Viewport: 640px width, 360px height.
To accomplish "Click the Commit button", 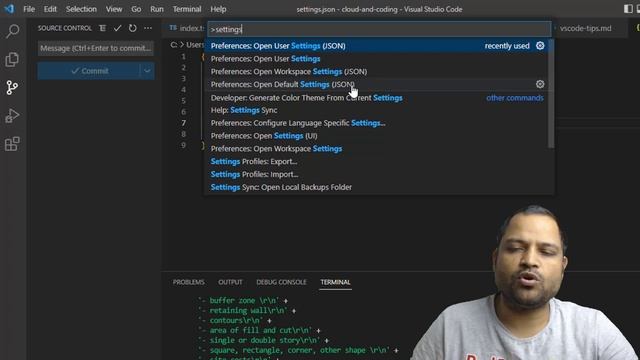I will click(x=89, y=71).
